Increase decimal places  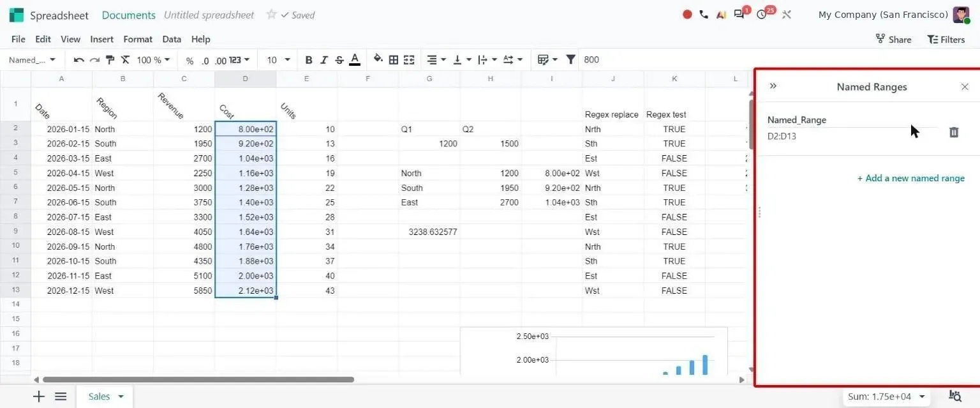pyautogui.click(x=221, y=61)
